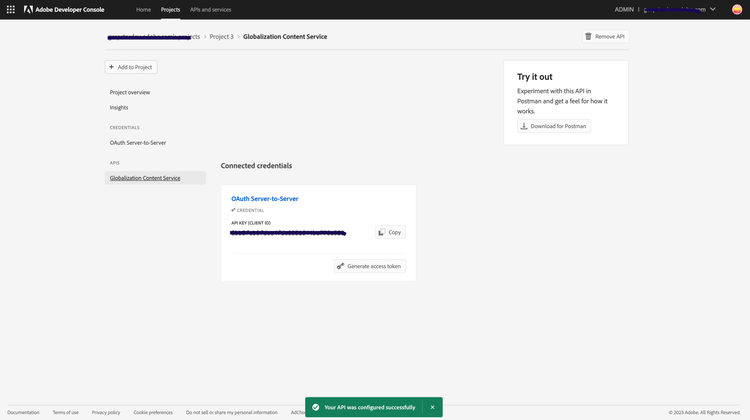This screenshot has width=750, height=420.
Task: Open the Projects tab
Action: click(x=170, y=9)
